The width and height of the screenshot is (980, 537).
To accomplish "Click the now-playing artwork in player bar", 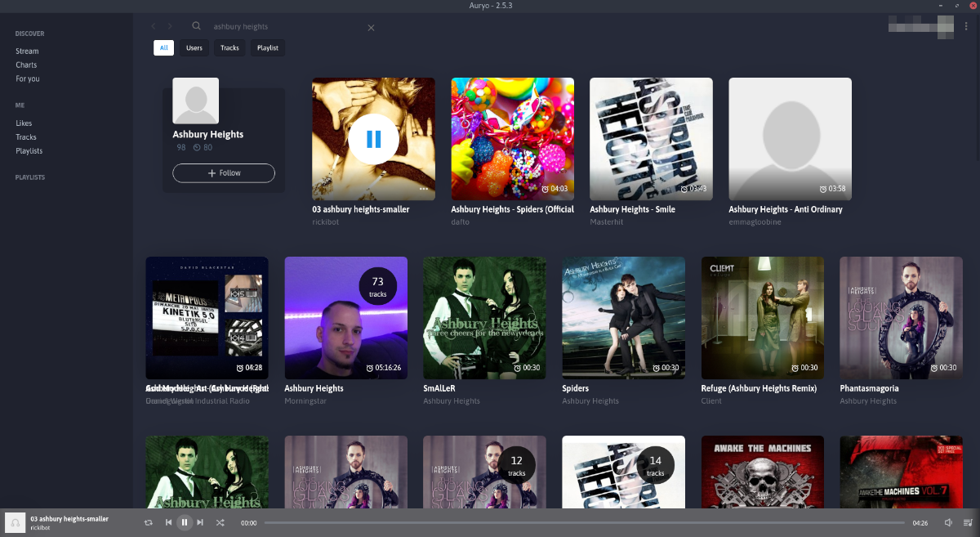I will (15, 522).
